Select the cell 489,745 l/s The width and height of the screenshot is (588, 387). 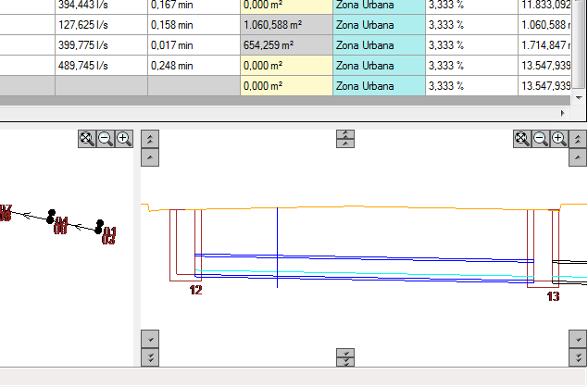[101, 66]
